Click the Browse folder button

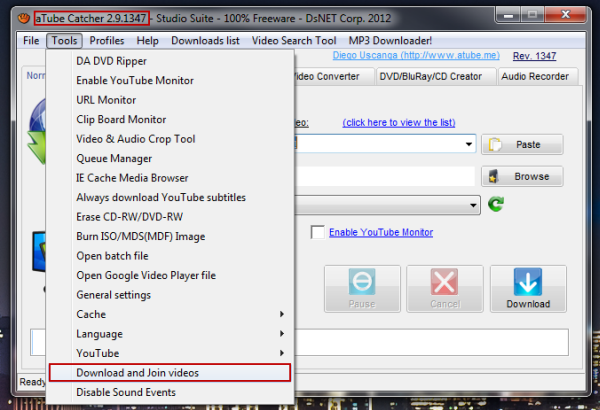tap(521, 176)
